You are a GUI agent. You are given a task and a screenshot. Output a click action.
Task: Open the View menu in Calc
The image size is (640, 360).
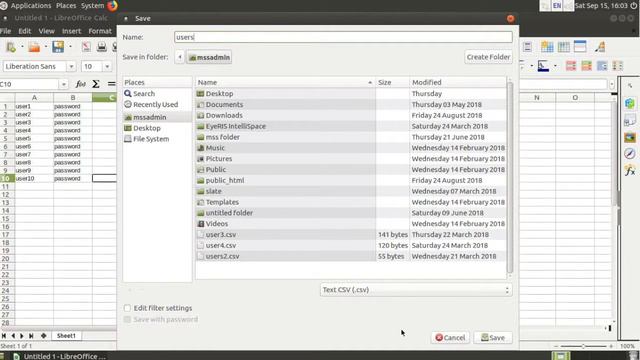tap(47, 31)
